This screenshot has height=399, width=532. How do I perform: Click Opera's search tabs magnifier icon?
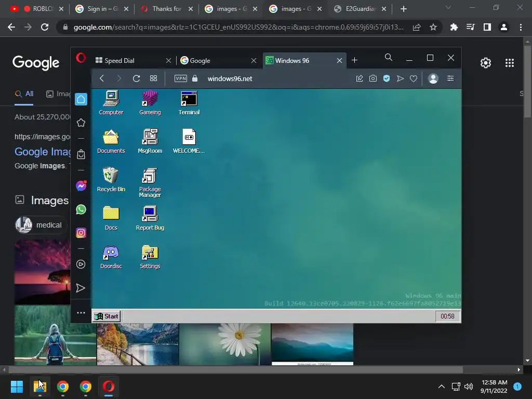tap(389, 57)
